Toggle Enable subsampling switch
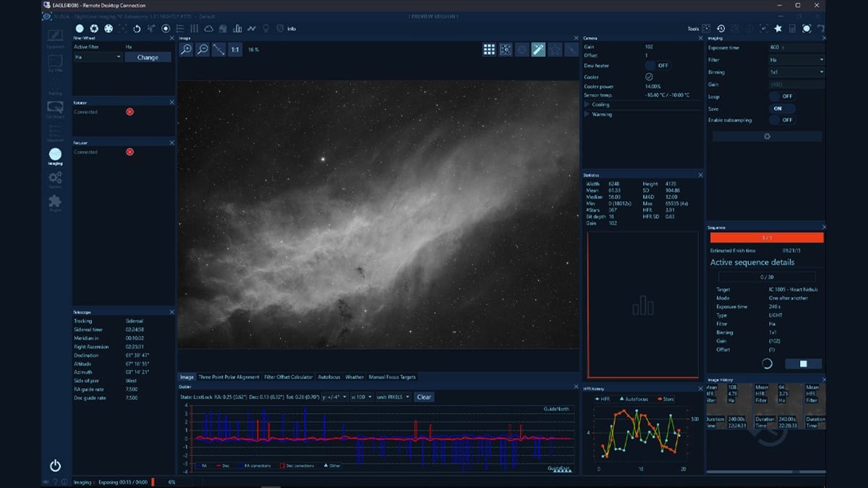Image resolution: width=868 pixels, height=488 pixels. pyautogui.click(x=782, y=120)
